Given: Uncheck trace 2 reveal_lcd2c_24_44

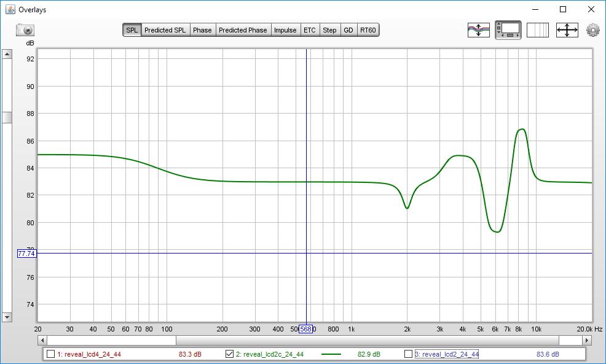Looking at the screenshot, I should [x=229, y=354].
